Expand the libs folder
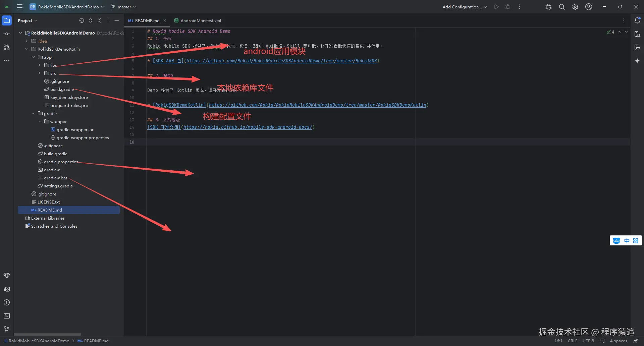This screenshot has width=644, height=346. click(40, 65)
